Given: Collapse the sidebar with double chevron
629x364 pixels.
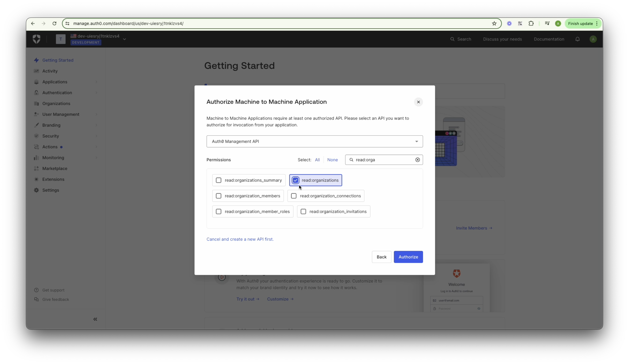Looking at the screenshot, I should pos(95,319).
